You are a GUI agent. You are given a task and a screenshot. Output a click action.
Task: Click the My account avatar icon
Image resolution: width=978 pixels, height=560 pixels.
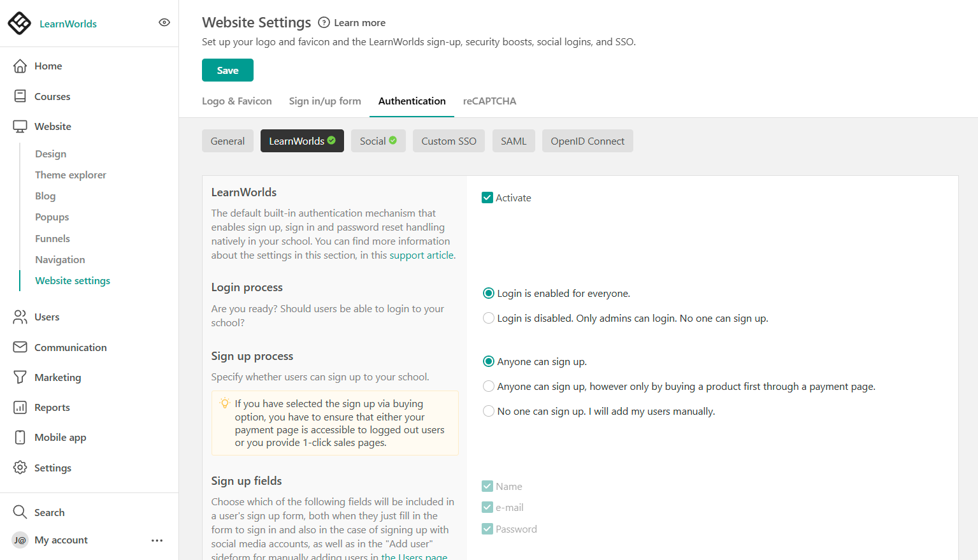click(x=20, y=540)
